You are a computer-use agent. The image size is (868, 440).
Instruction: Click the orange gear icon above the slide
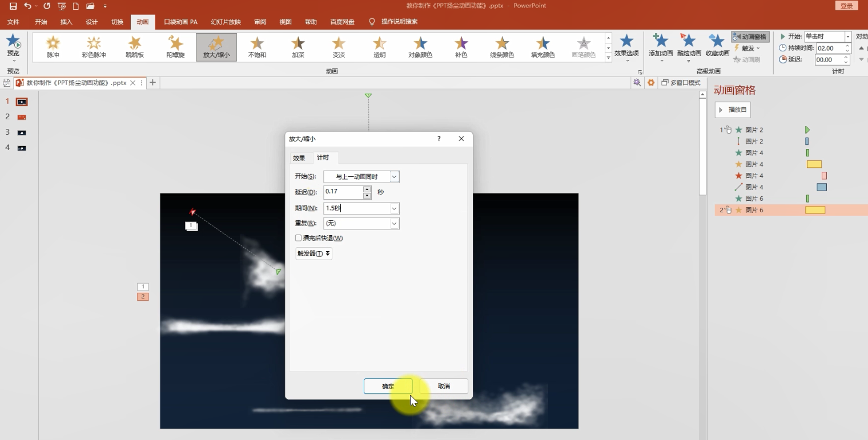(x=651, y=83)
